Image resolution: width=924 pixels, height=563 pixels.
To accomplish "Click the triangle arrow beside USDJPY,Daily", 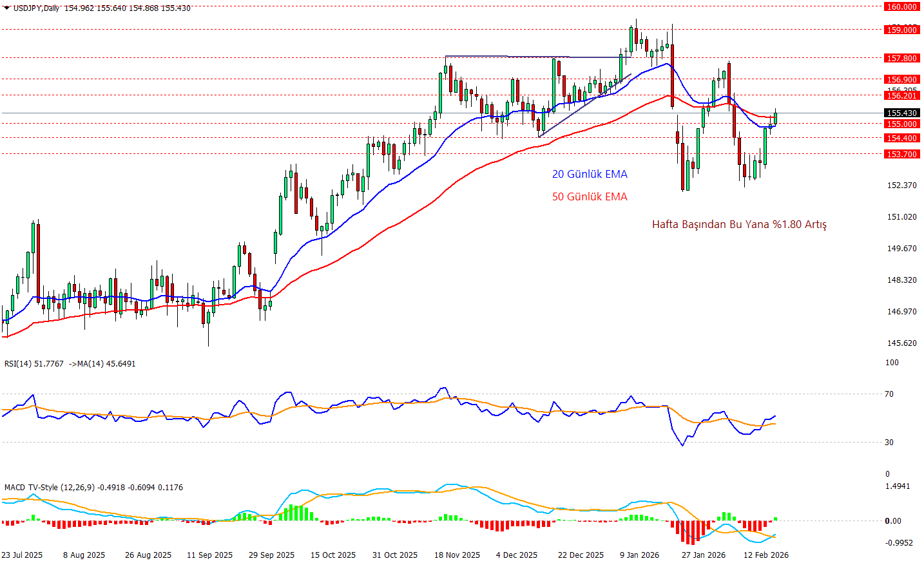I will 6,8.
